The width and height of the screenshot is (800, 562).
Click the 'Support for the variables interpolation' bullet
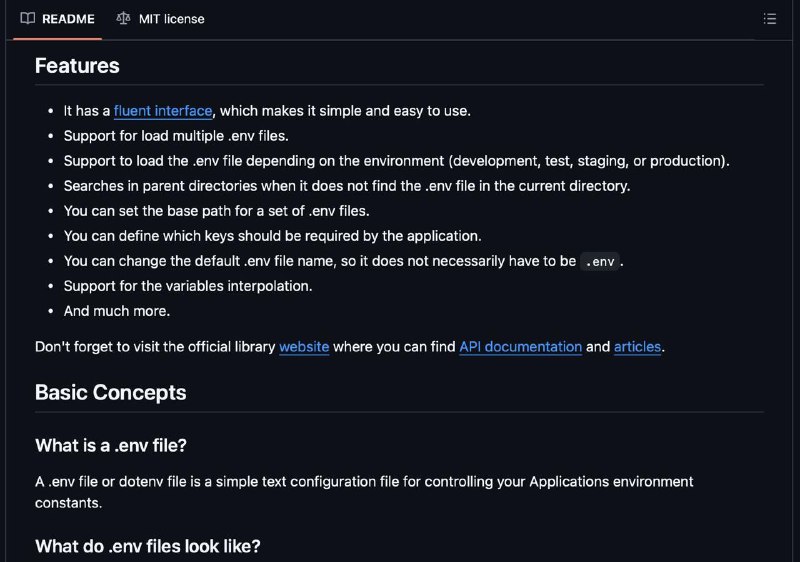point(188,286)
